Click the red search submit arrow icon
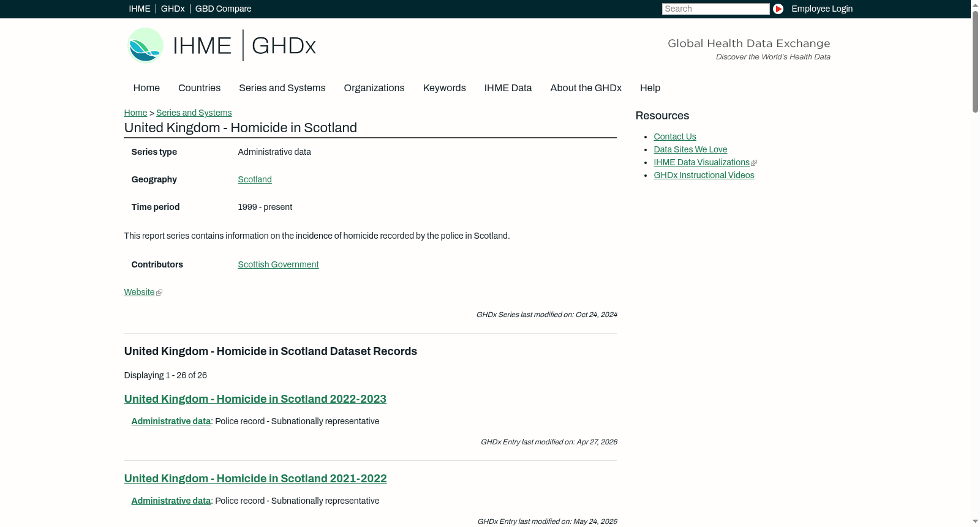Viewport: 980px width, 527px height. coord(778,9)
